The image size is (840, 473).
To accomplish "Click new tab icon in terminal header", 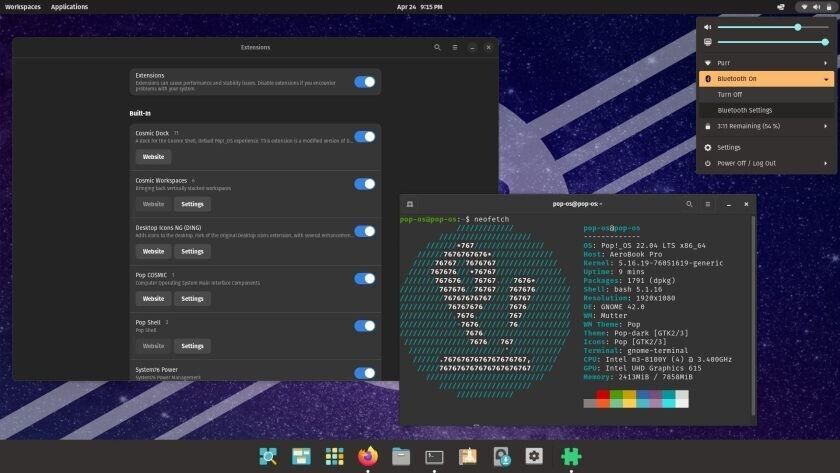I will coord(410,204).
